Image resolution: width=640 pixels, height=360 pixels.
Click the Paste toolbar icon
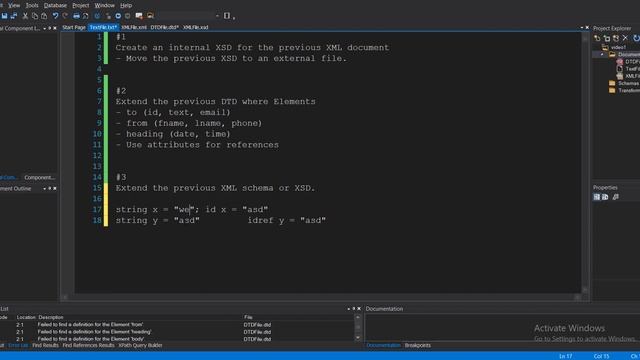pos(44,16)
